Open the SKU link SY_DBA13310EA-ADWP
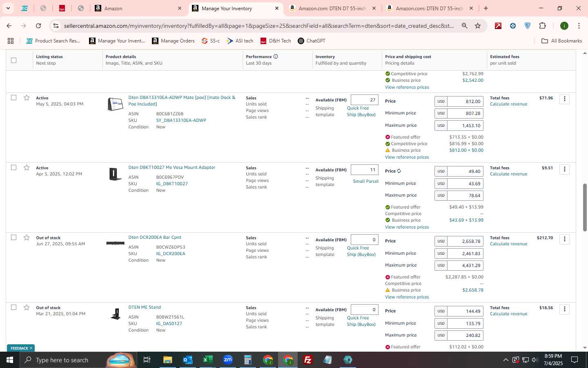 tap(181, 120)
